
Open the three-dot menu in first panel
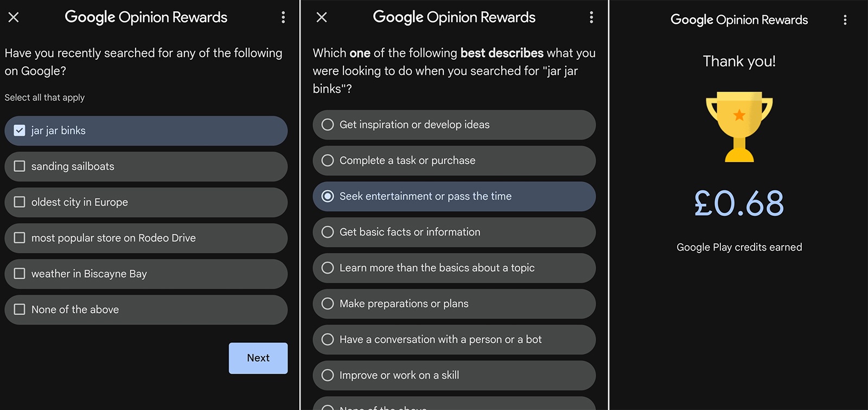coord(283,17)
